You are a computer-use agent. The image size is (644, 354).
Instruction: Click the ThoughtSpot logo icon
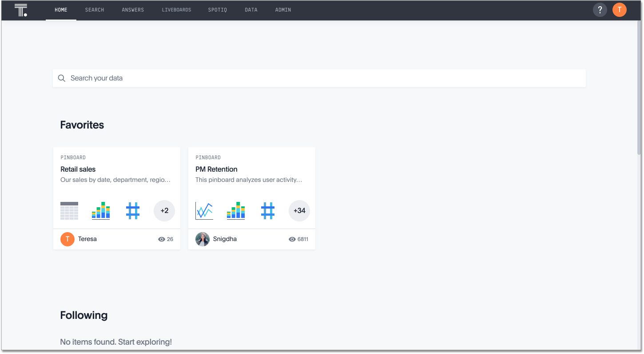point(20,10)
